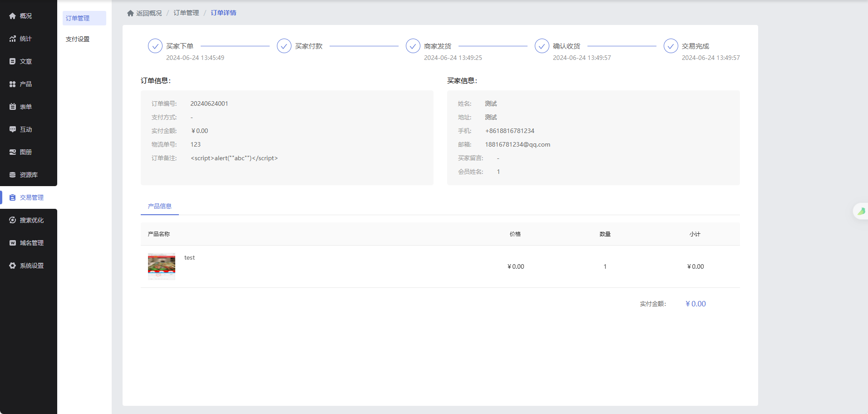
Task: Click the 数量 column header
Action: (605, 234)
